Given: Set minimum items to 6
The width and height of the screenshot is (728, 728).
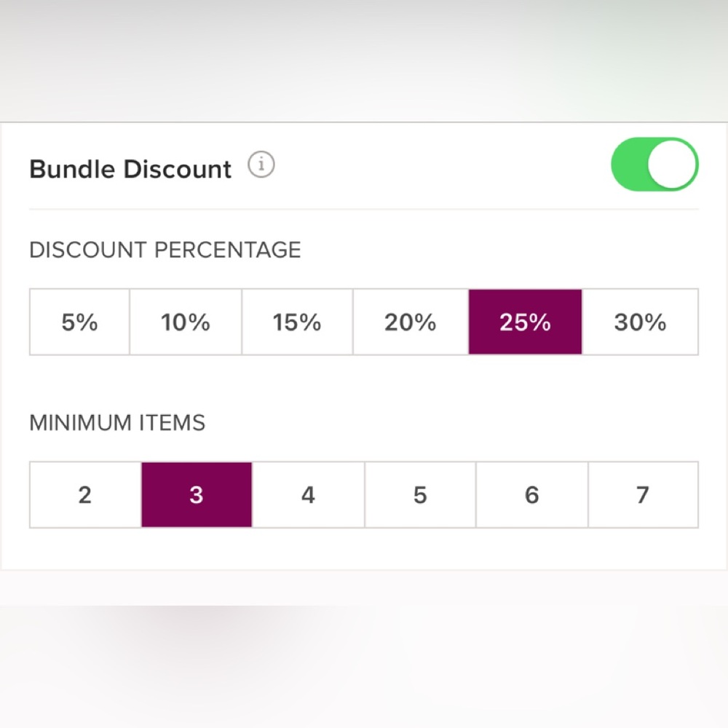Looking at the screenshot, I should [532, 494].
